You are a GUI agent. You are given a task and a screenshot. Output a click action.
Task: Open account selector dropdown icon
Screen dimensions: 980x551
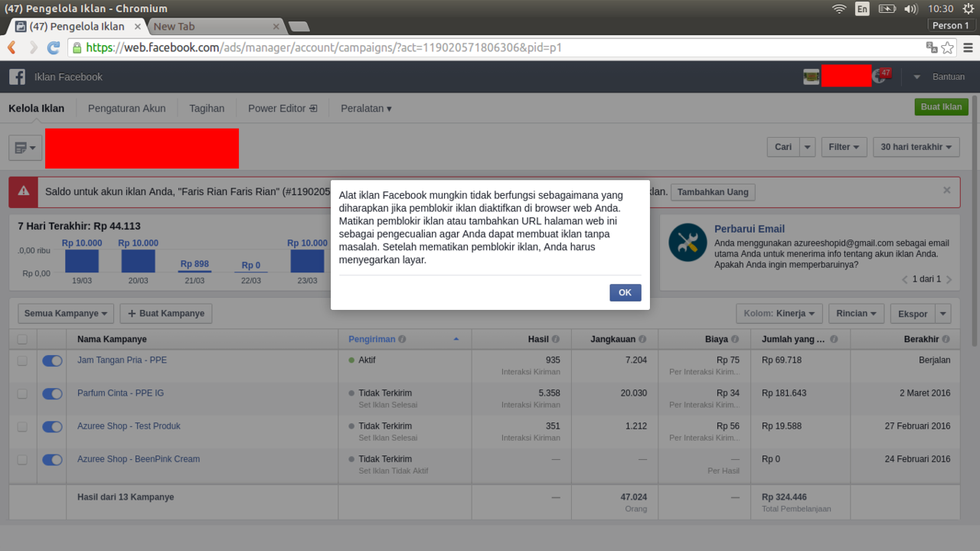[25, 147]
